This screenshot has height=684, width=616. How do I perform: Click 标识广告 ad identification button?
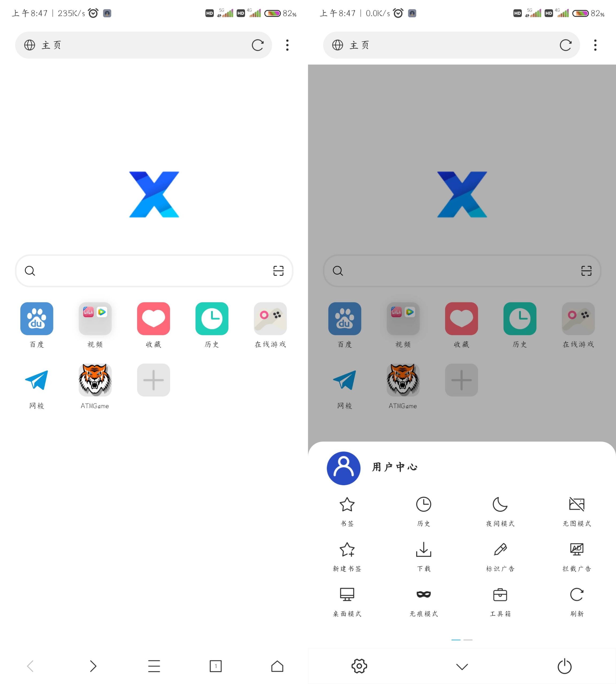(x=499, y=556)
